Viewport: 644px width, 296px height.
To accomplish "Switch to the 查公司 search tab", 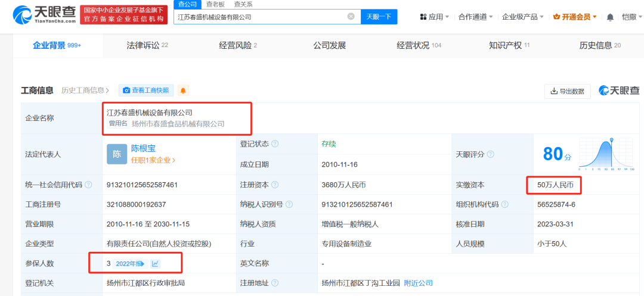I will click(x=187, y=5).
